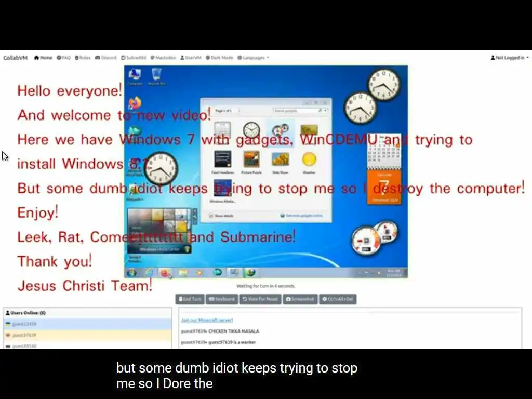Open the FAQ page

[x=63, y=58]
